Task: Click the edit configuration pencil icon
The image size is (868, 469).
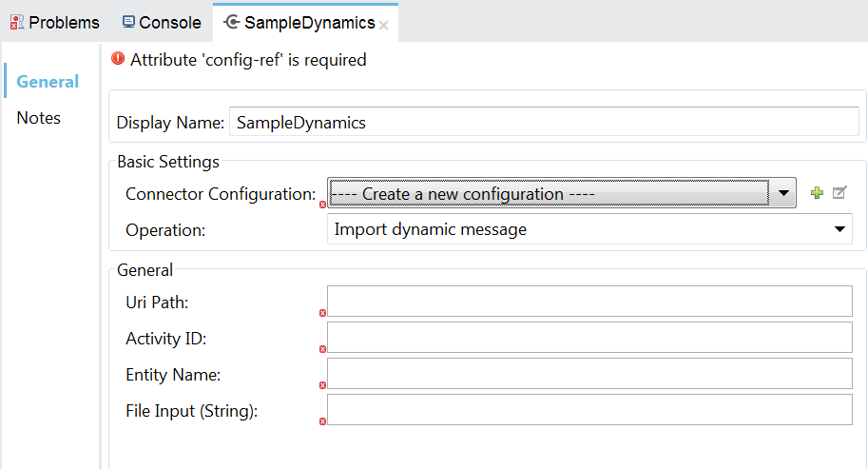Action: pyautogui.click(x=839, y=193)
